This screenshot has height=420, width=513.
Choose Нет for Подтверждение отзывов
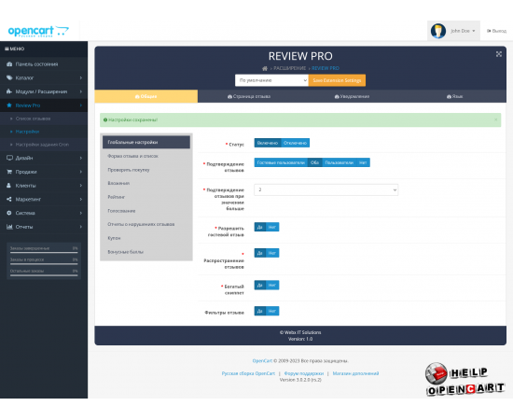pos(363,162)
